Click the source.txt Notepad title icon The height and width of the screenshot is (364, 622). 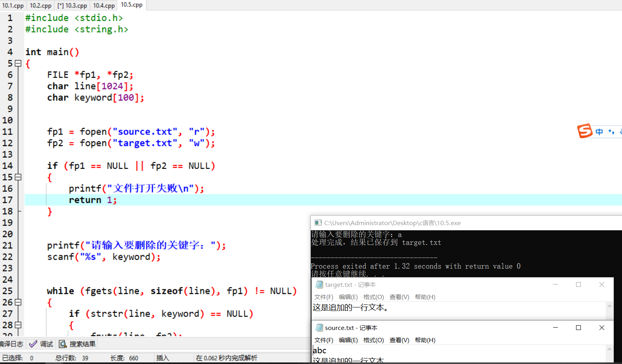(319, 328)
